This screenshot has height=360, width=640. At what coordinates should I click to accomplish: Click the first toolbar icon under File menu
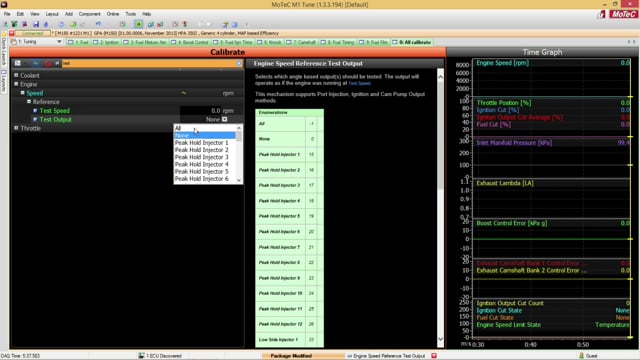[6, 24]
